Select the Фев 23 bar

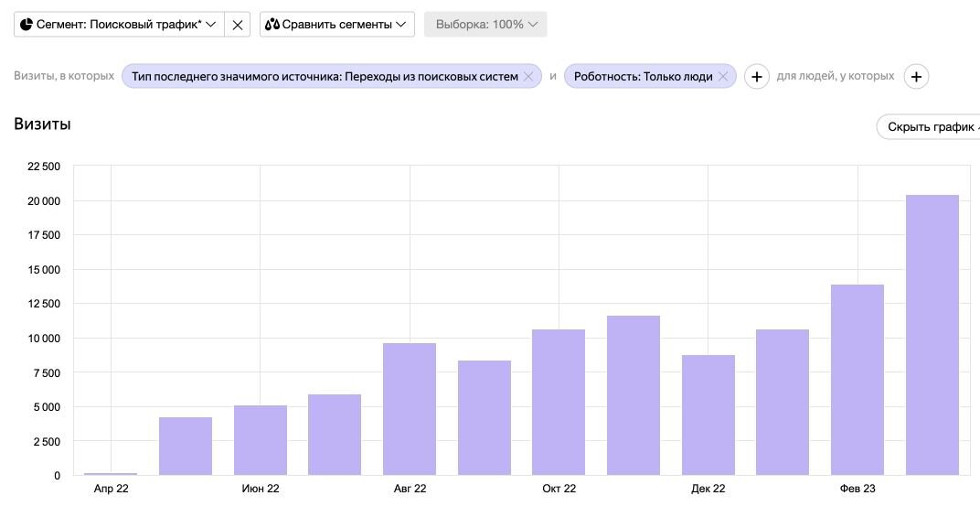(857, 380)
